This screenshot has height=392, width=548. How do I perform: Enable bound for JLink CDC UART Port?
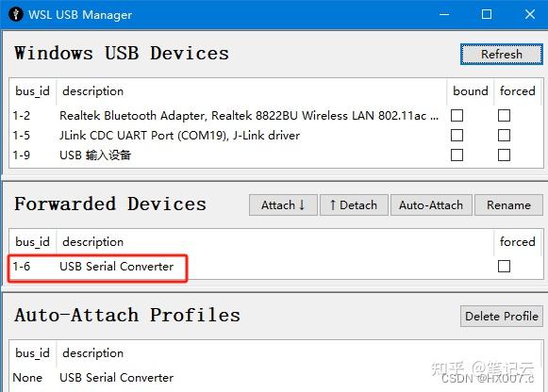(457, 135)
